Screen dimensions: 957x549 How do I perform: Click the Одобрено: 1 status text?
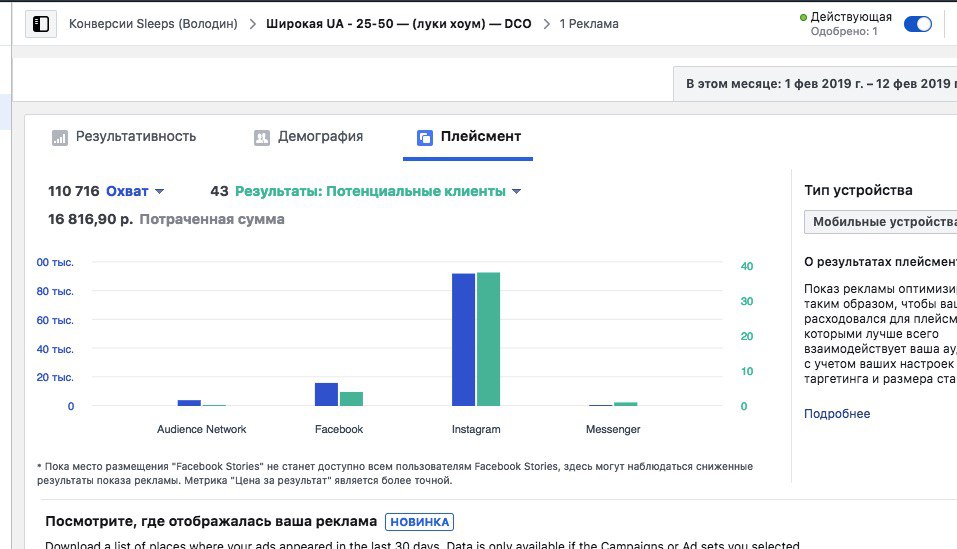844,31
